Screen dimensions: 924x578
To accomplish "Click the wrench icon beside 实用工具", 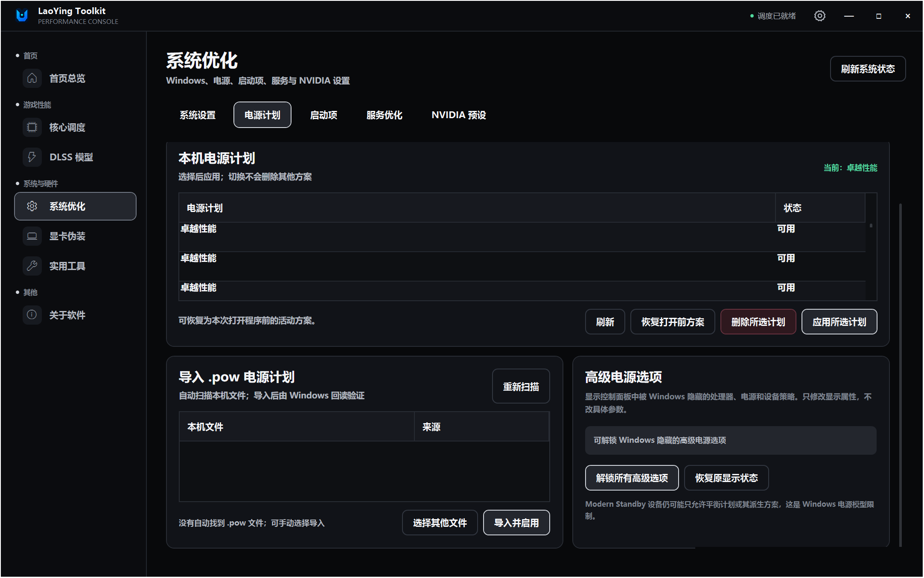I will (x=32, y=266).
